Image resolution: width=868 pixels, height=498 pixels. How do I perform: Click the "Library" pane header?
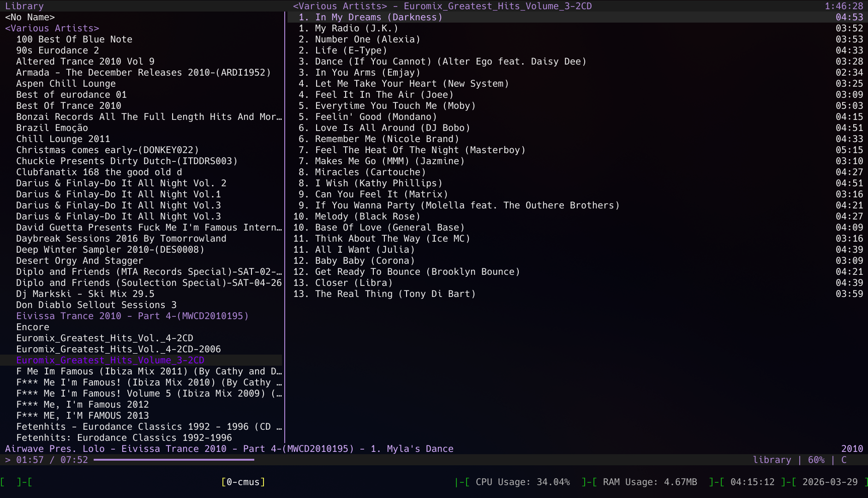click(24, 6)
